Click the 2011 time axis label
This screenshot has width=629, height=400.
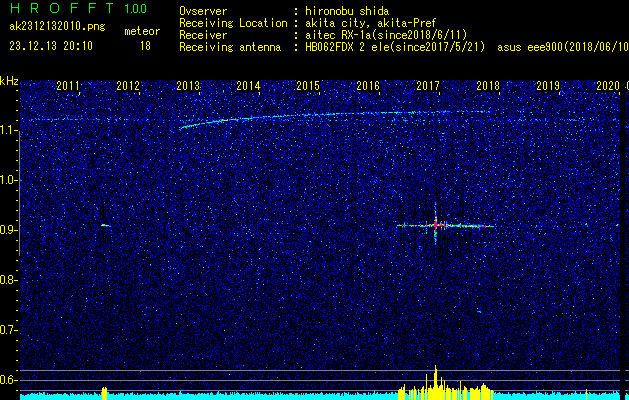click(x=68, y=86)
